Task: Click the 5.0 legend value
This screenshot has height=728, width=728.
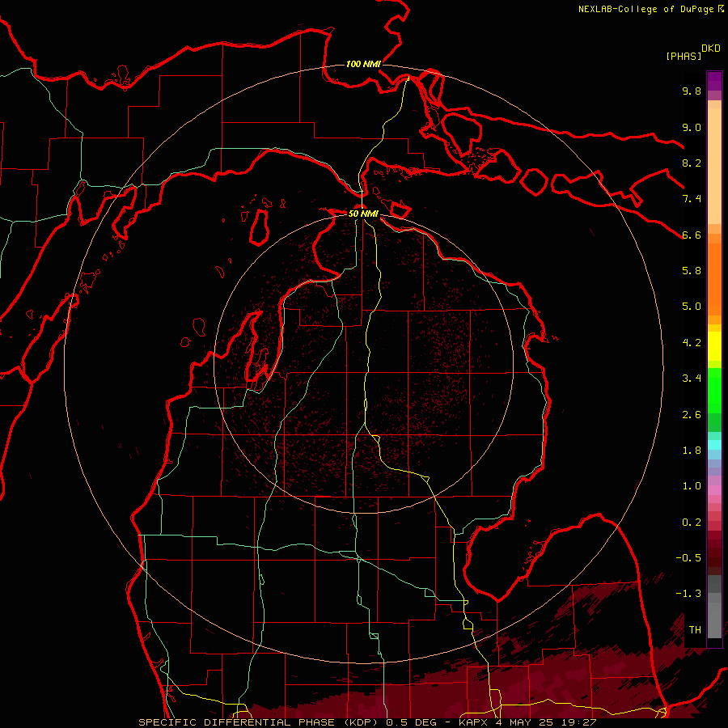Action: click(692, 307)
